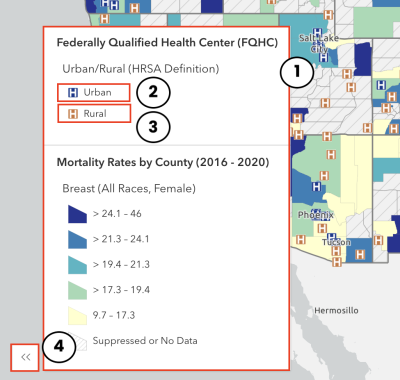Screen dimensions: 400x380
Task: Click the urban FQHC marker above Salt Lake City
Action: [x=318, y=33]
